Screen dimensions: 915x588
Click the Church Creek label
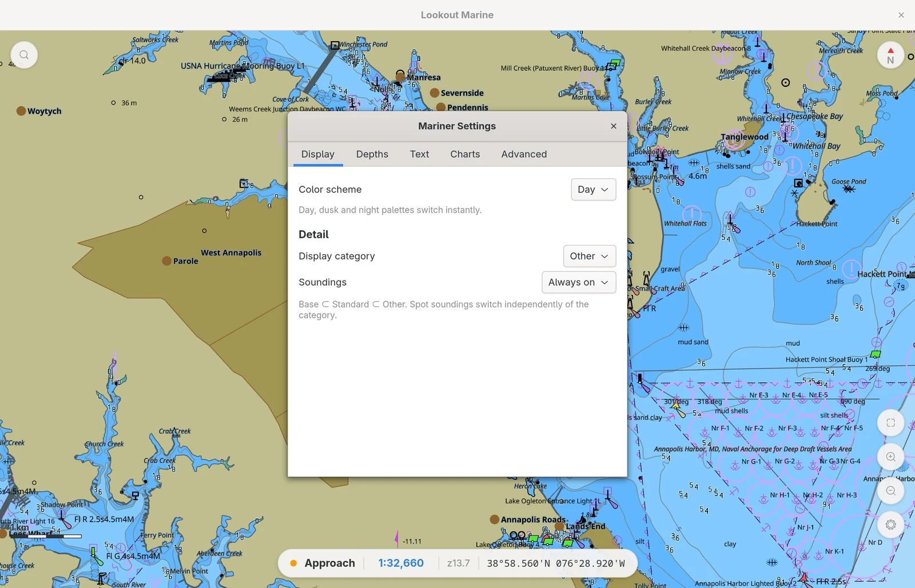click(x=104, y=444)
